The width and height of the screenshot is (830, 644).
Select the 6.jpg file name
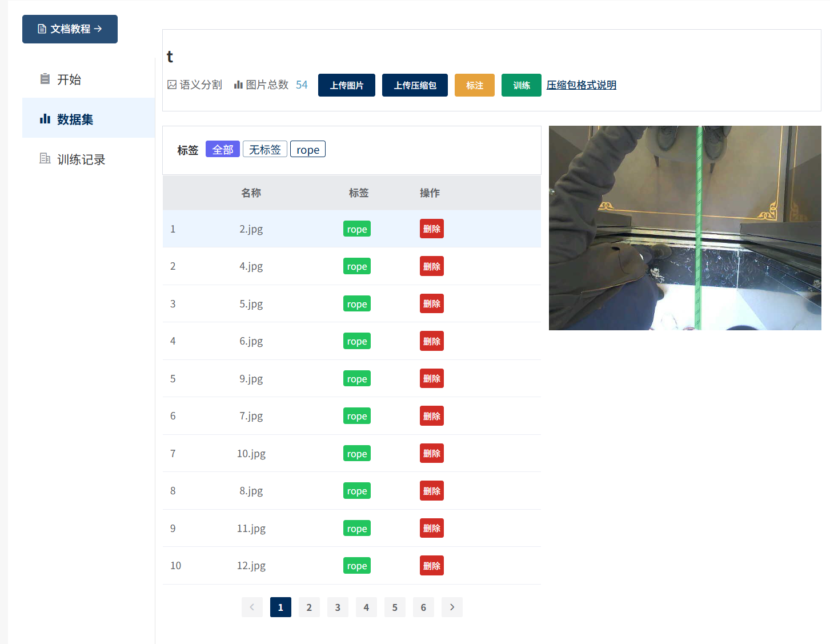pyautogui.click(x=251, y=341)
